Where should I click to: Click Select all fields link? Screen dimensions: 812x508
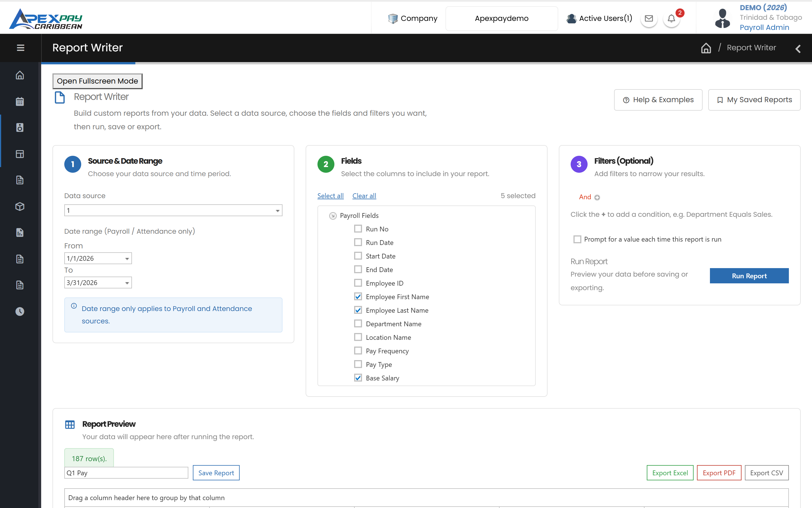(x=330, y=196)
